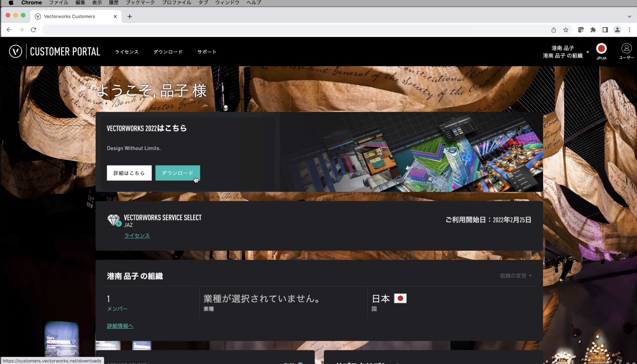Open the Chrome profile avatar icon

(617, 30)
